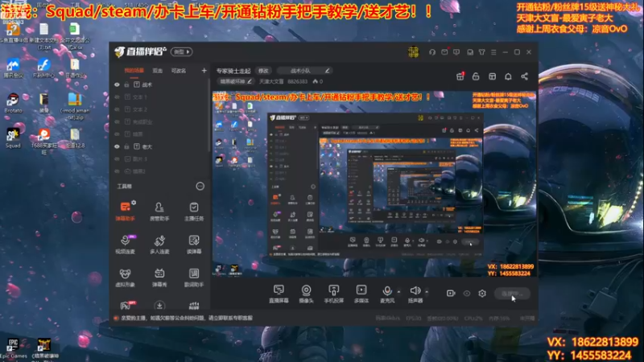Add 手机投屏 phone mirroring source
Screen dimensions: 644x362
[334, 294]
